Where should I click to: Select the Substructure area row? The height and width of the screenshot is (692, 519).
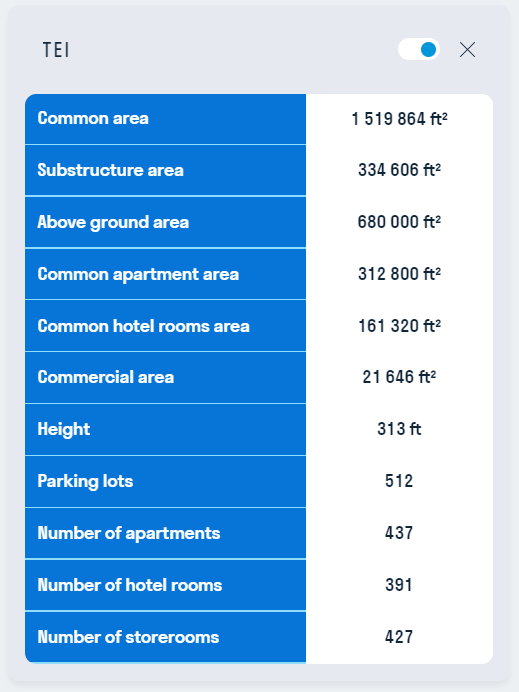[259, 170]
